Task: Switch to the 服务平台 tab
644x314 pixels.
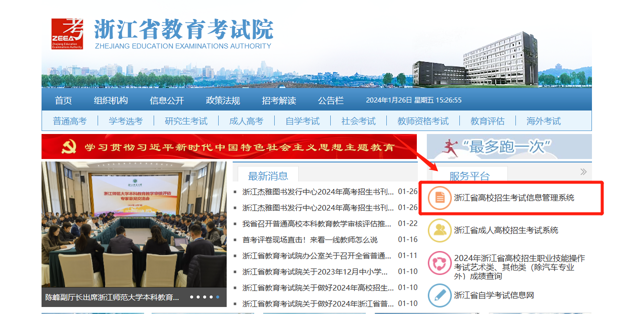Action: (469, 175)
